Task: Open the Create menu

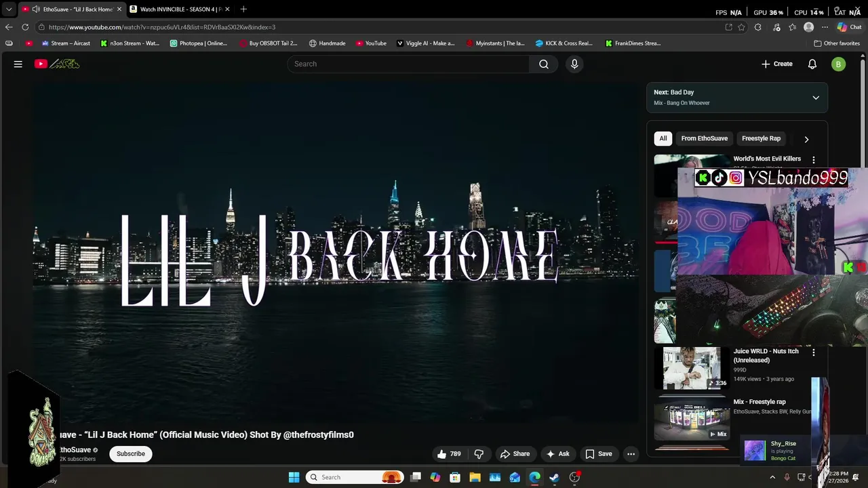Action: click(776, 64)
